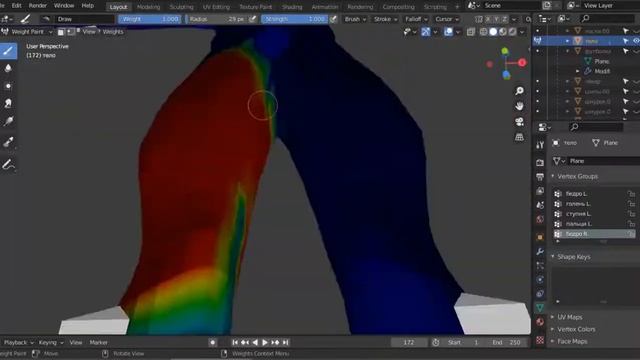Enable wireframe viewport shading

pyautogui.click(x=484, y=32)
